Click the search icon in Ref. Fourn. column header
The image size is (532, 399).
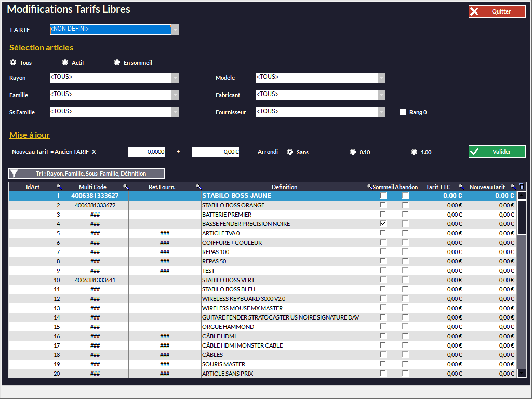coord(198,187)
